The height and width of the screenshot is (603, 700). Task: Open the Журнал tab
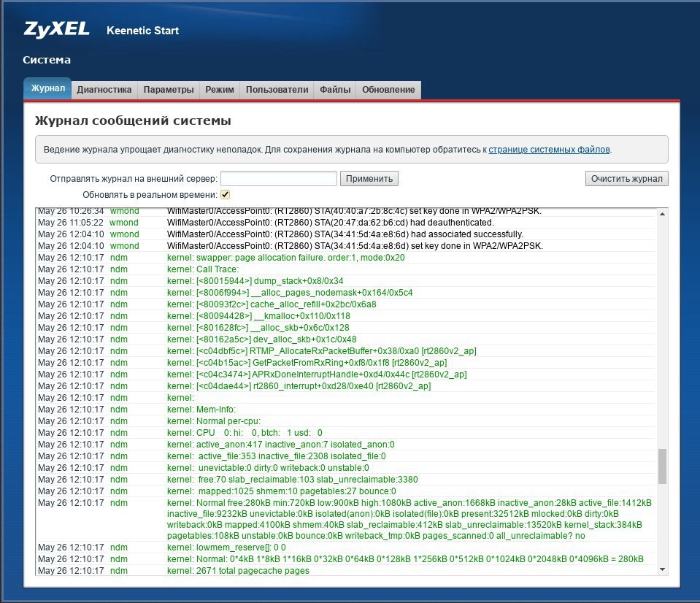47,88
